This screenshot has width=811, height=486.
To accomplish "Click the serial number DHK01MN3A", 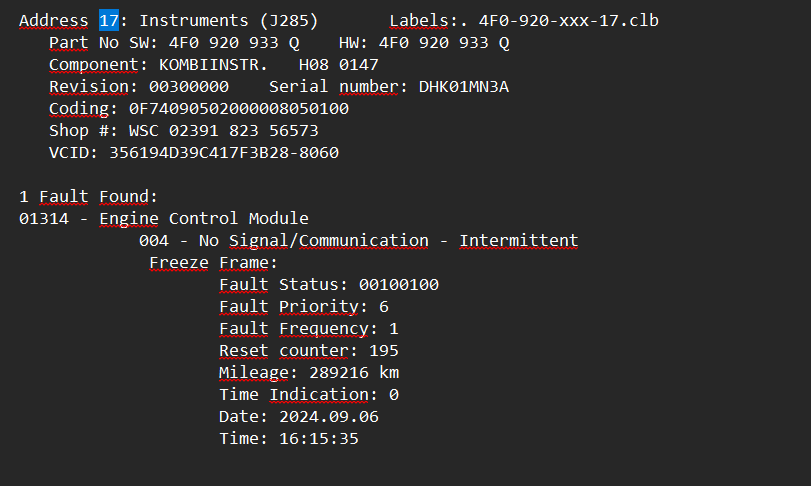I will coord(463,86).
